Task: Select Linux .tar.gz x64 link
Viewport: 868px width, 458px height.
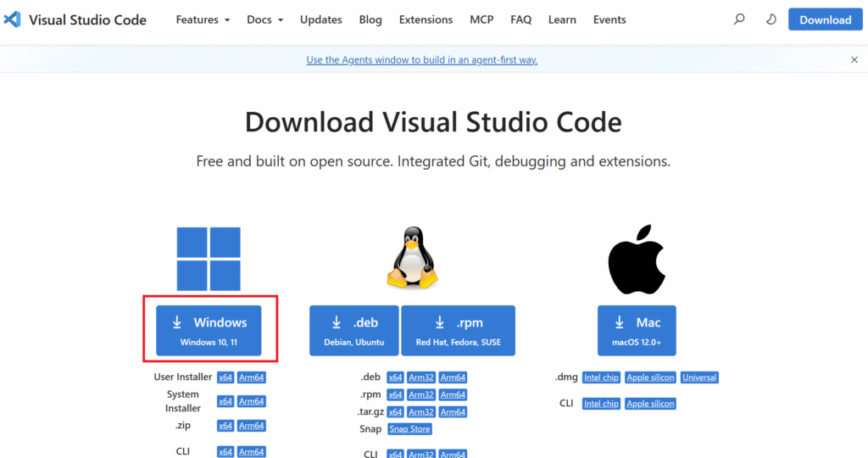Action: click(395, 412)
